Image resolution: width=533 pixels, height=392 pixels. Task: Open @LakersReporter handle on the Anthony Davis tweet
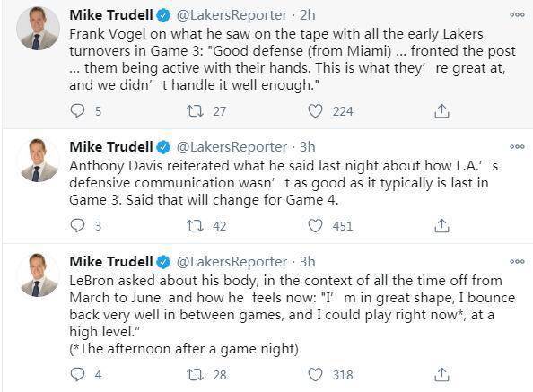pos(232,147)
